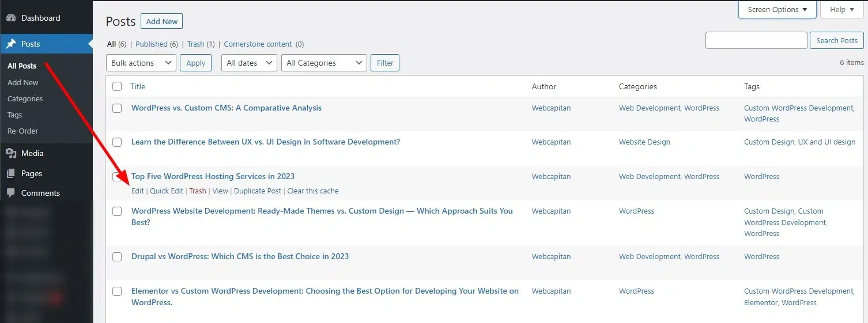Screen dimensions: 868x323
Task: Open Elementor vs Custom WordPress Development post
Action: [x=325, y=297]
